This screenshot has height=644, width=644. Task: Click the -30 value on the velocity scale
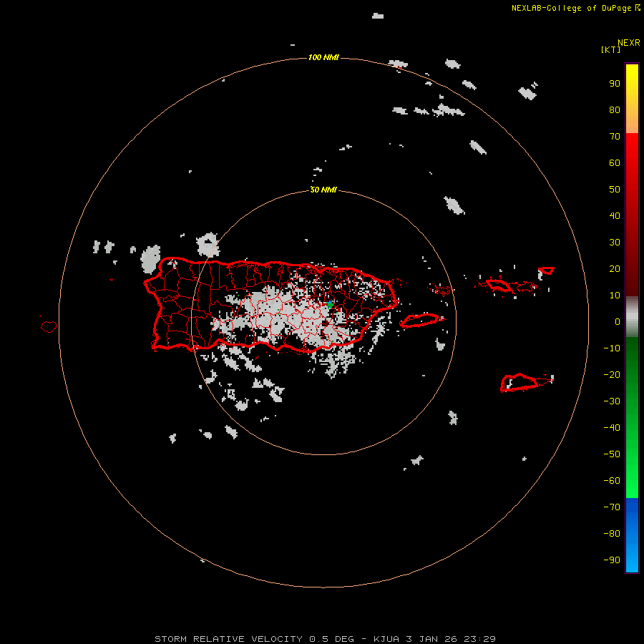612,401
